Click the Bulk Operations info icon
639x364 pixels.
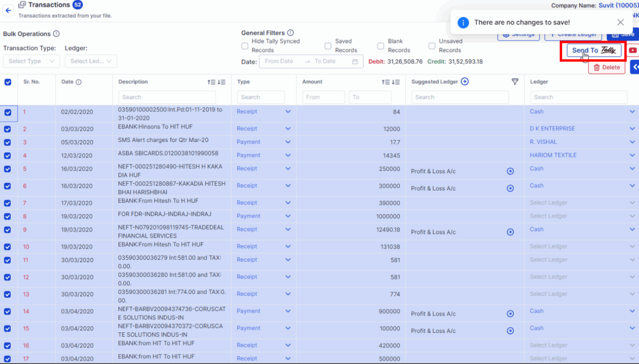click(x=56, y=34)
